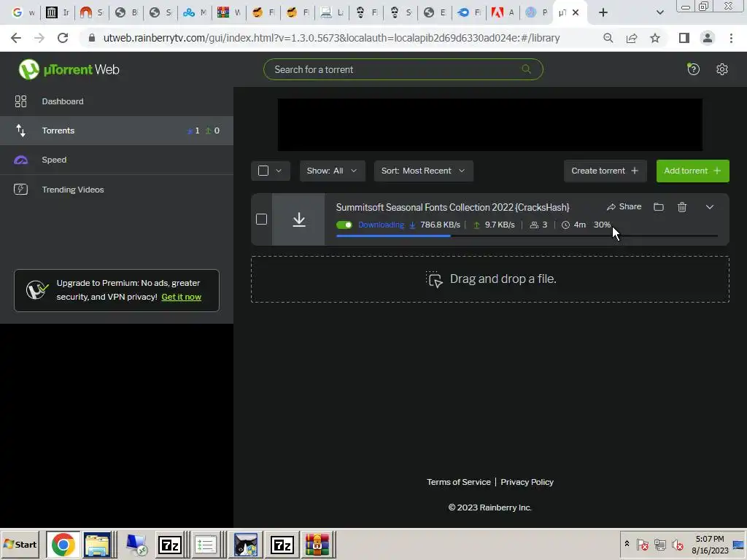Image resolution: width=747 pixels, height=560 pixels.
Task: Click the µTorrent Web logo
Action: pos(69,69)
